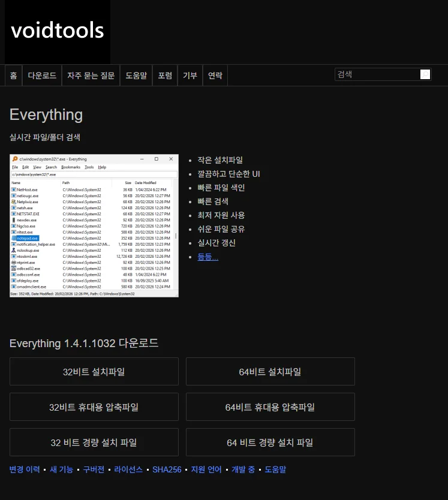Open the 라이선스 link
This screenshot has height=500, width=448.
(x=128, y=469)
